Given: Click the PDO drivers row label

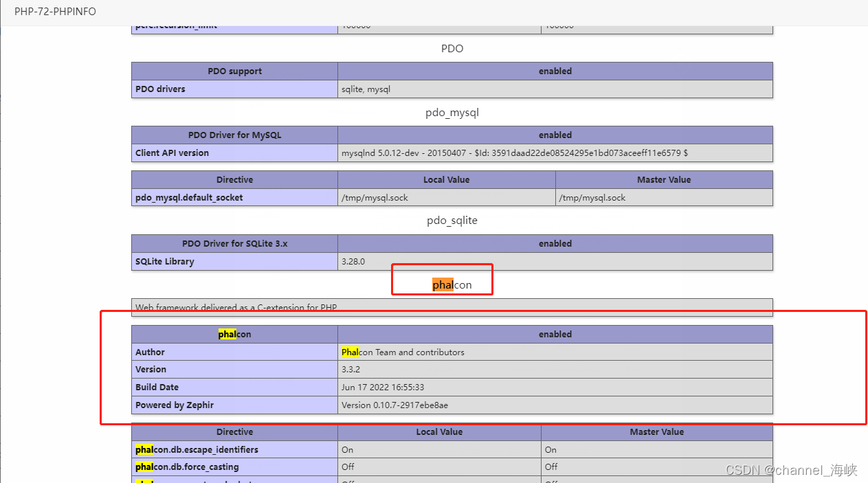Looking at the screenshot, I should (x=160, y=89).
